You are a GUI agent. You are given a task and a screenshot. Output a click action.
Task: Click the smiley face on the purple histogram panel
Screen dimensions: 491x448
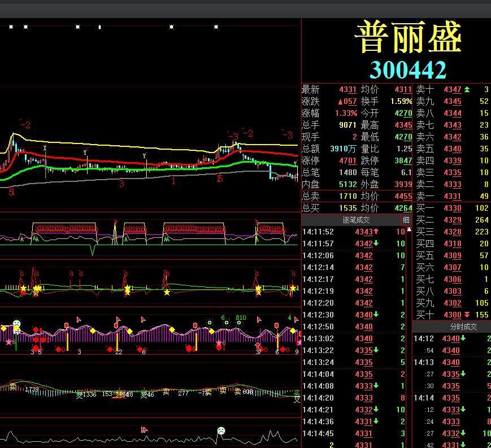[16, 323]
